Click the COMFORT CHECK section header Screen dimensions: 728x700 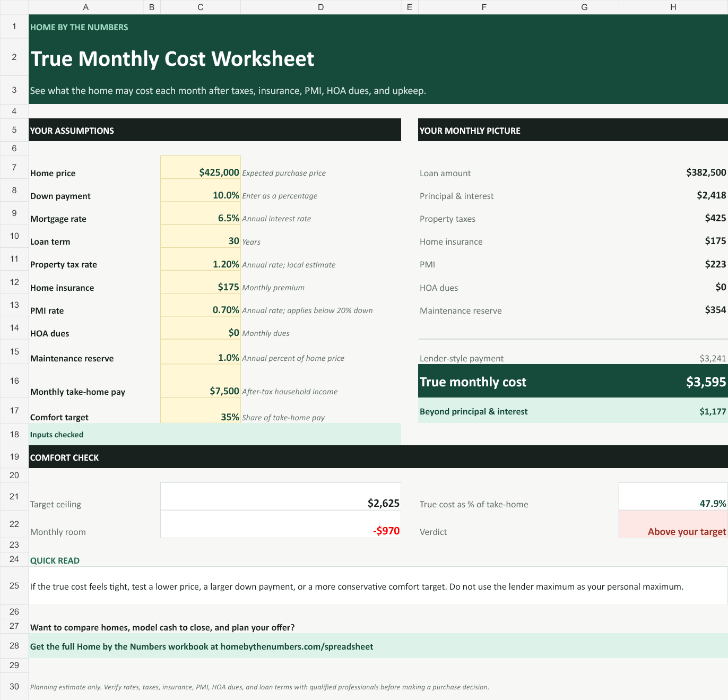pos(378,457)
